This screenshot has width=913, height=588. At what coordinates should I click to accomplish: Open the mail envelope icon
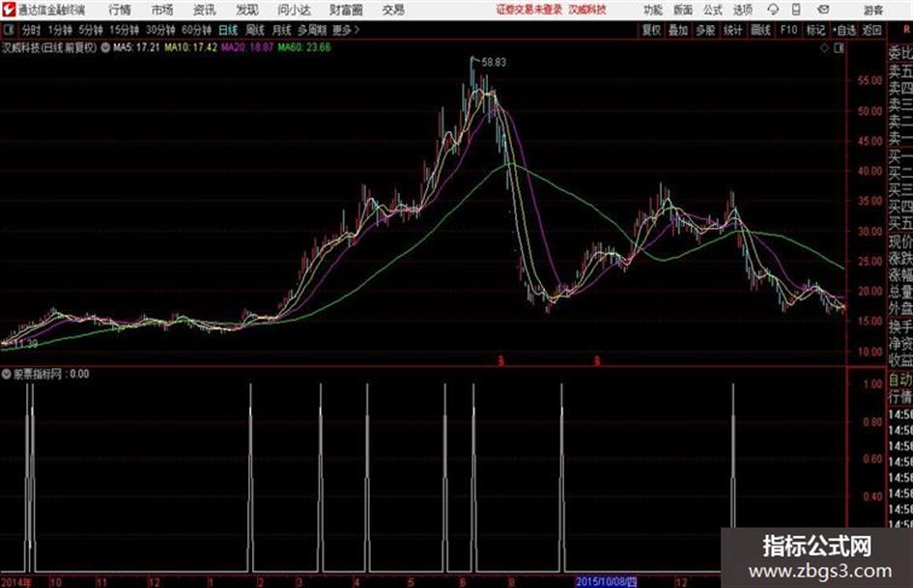tap(823, 10)
